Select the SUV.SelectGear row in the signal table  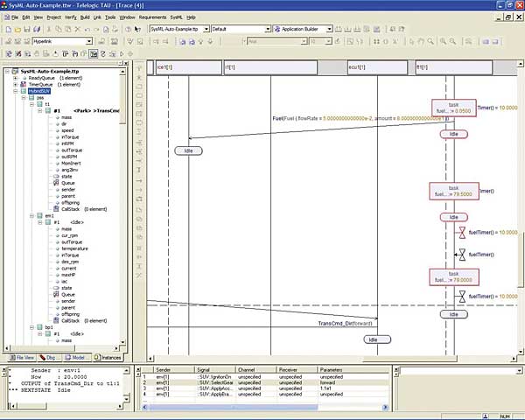[x=266, y=382]
